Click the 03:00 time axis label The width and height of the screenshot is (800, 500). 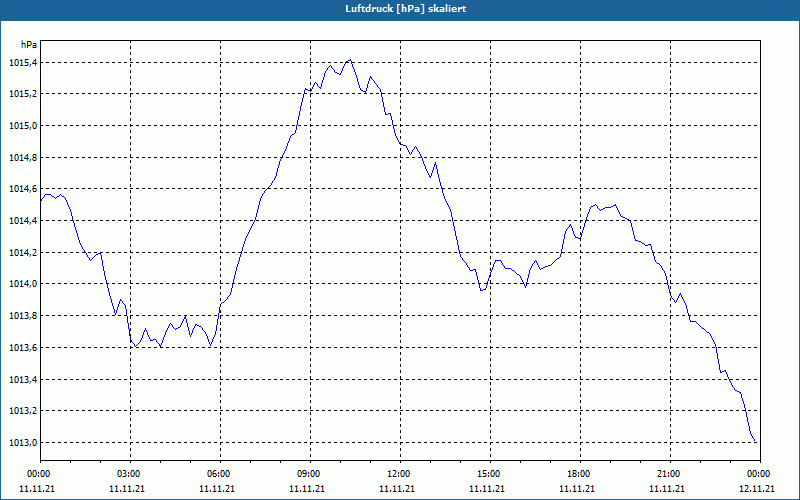(130, 474)
